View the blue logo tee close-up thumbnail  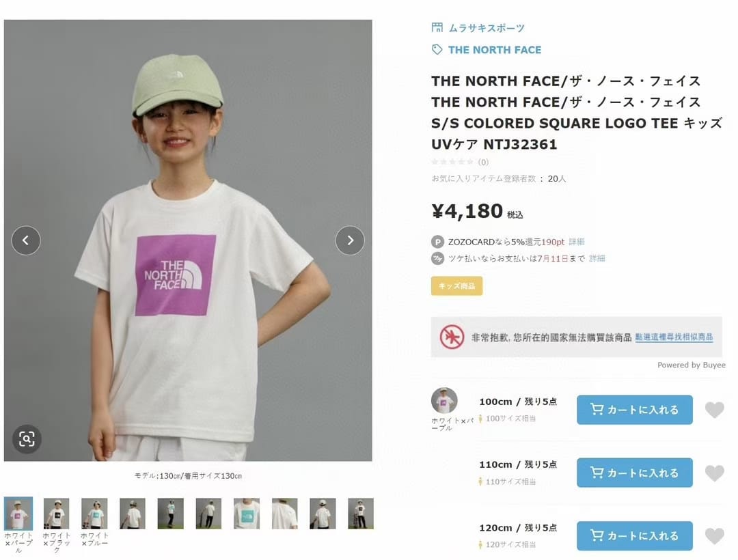tap(247, 514)
